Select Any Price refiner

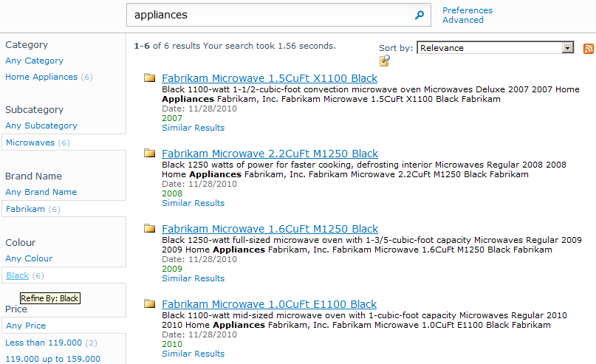point(26,326)
